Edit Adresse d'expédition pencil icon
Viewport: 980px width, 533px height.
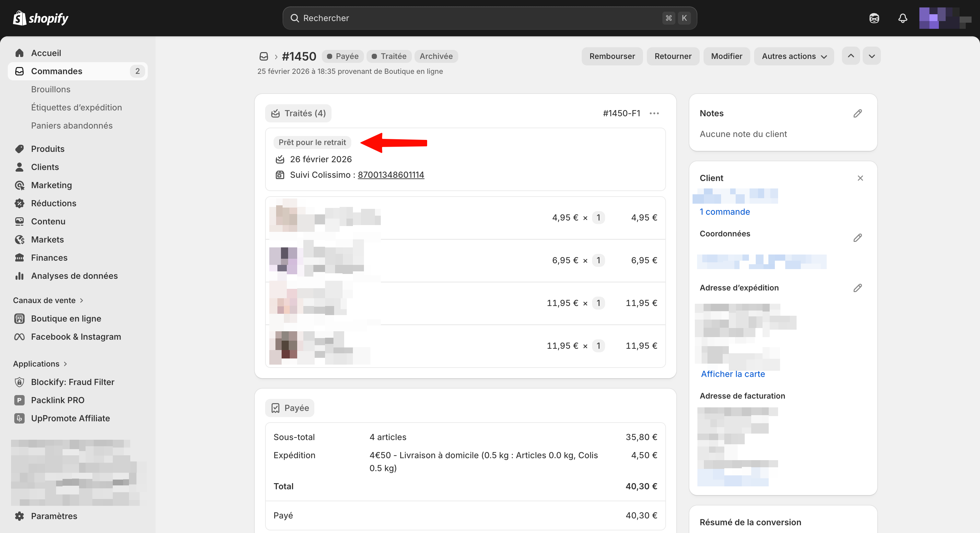point(857,288)
